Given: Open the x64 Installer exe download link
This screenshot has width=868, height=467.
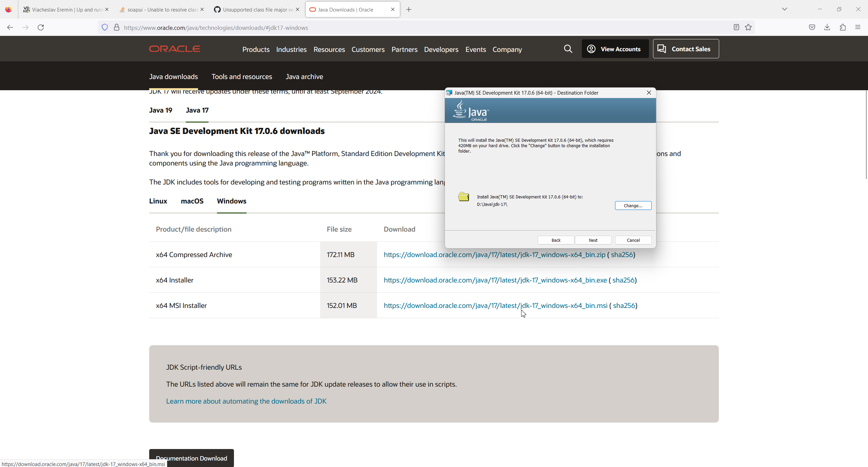Looking at the screenshot, I should (x=495, y=280).
